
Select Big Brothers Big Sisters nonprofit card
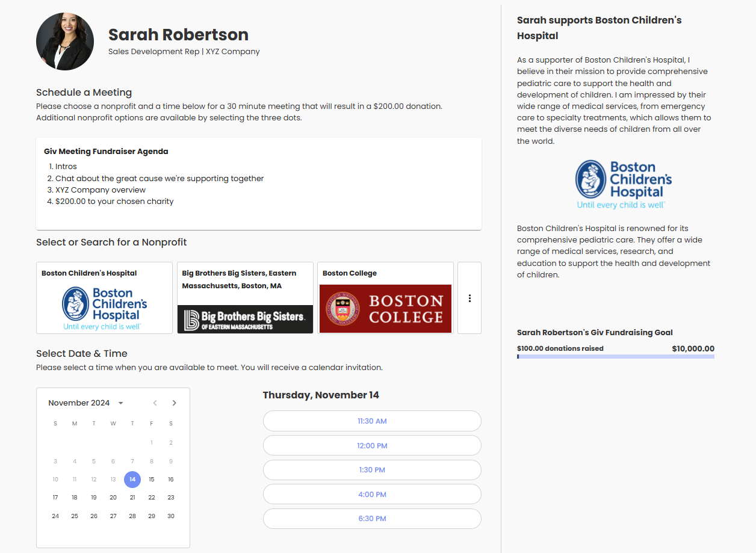coord(245,298)
